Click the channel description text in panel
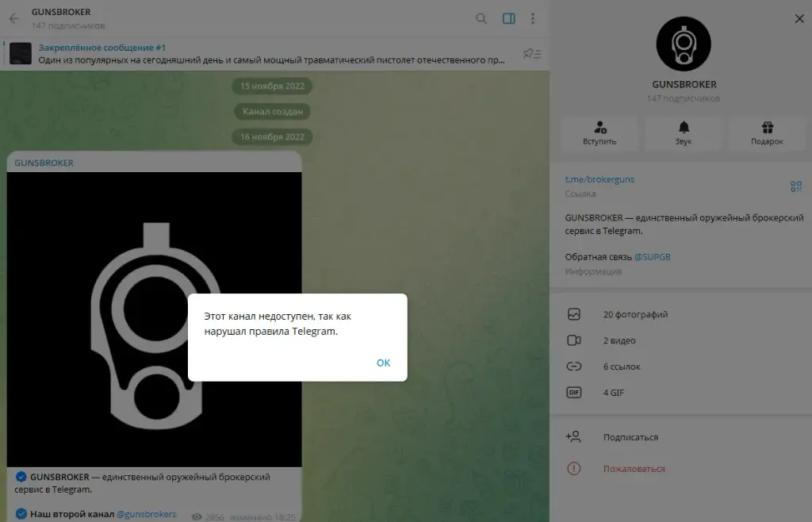The image size is (812, 522). click(684, 225)
